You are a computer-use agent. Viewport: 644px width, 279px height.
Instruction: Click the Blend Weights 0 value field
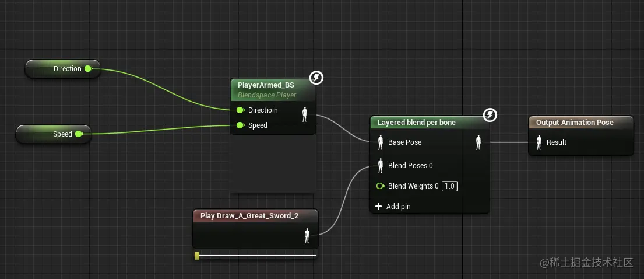click(x=450, y=186)
